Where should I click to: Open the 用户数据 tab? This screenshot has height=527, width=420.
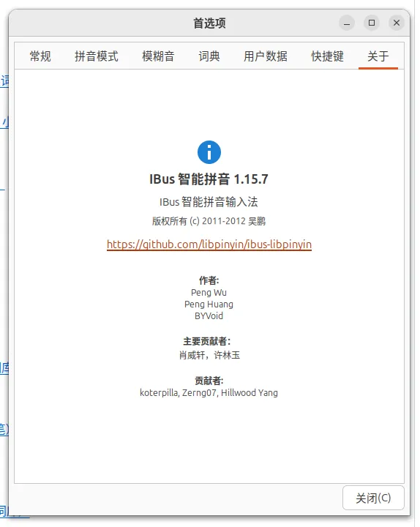pos(266,56)
